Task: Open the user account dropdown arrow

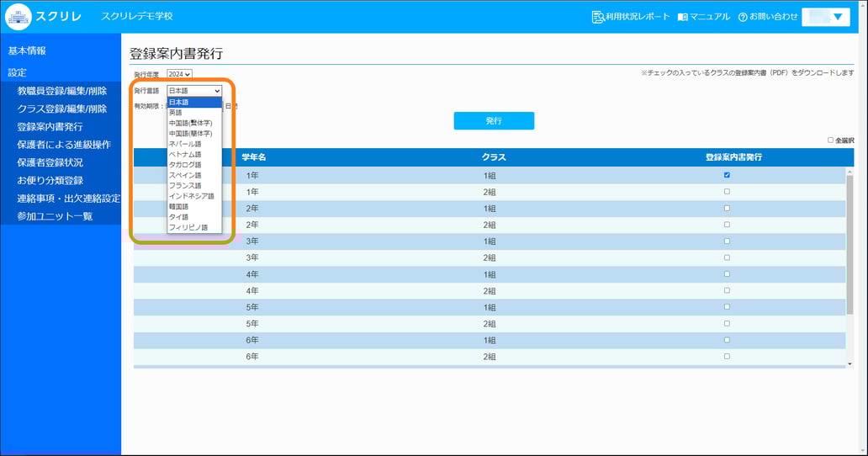Action: click(x=836, y=17)
